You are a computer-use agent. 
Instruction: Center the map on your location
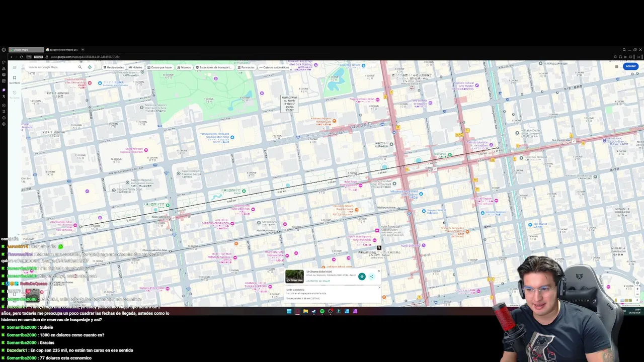click(637, 283)
